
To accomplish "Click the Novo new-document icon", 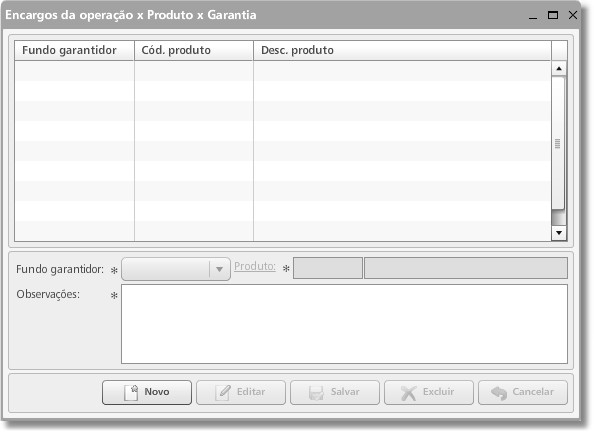I will click(131, 392).
